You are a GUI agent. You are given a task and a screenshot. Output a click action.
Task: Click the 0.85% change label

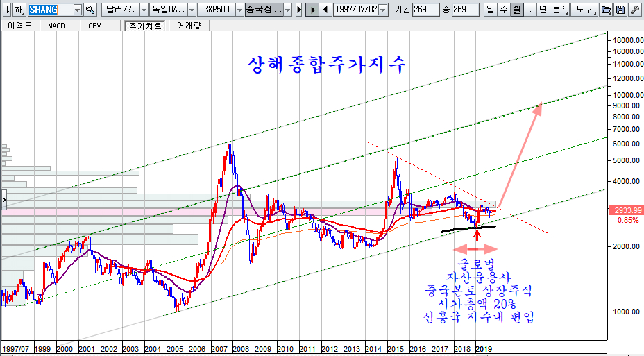628,221
